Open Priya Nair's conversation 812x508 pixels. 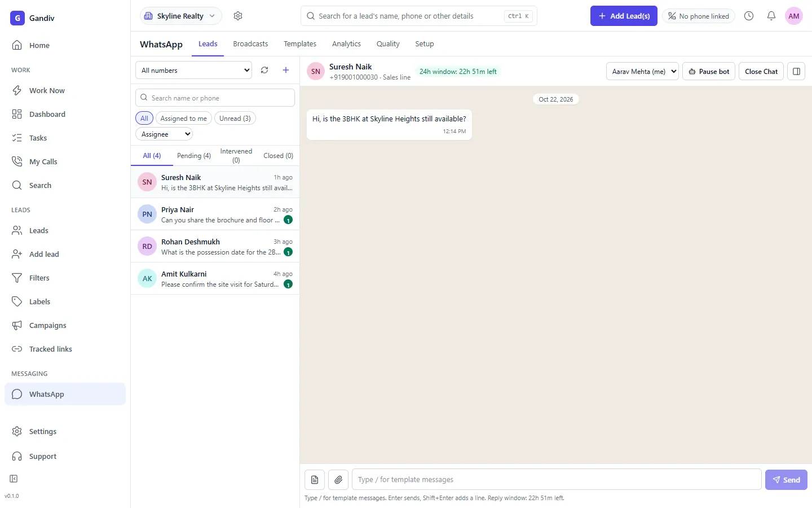coord(215,214)
